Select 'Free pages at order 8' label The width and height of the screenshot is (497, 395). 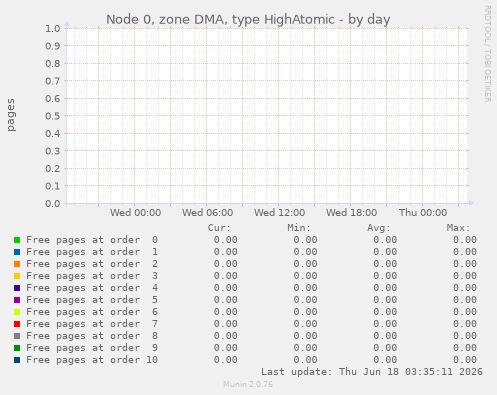click(x=92, y=336)
